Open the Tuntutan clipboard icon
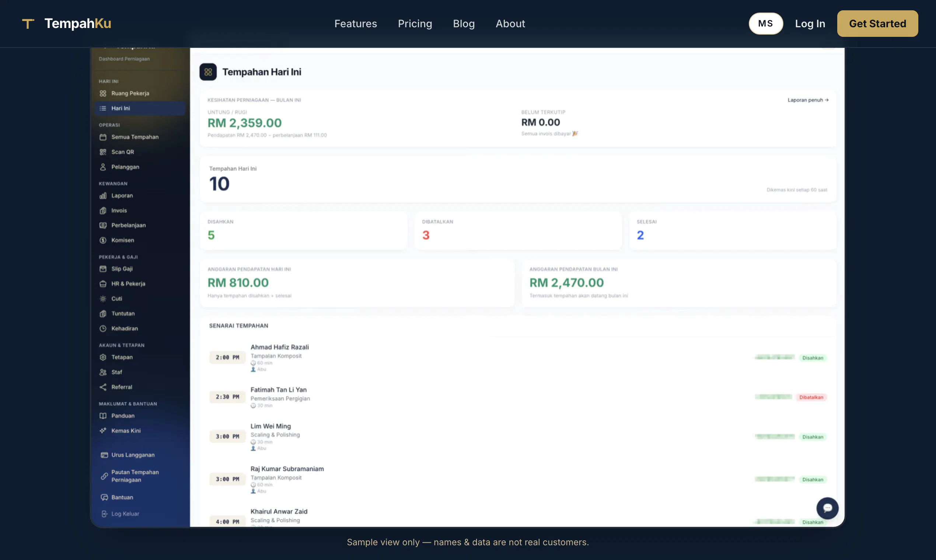 click(x=103, y=314)
